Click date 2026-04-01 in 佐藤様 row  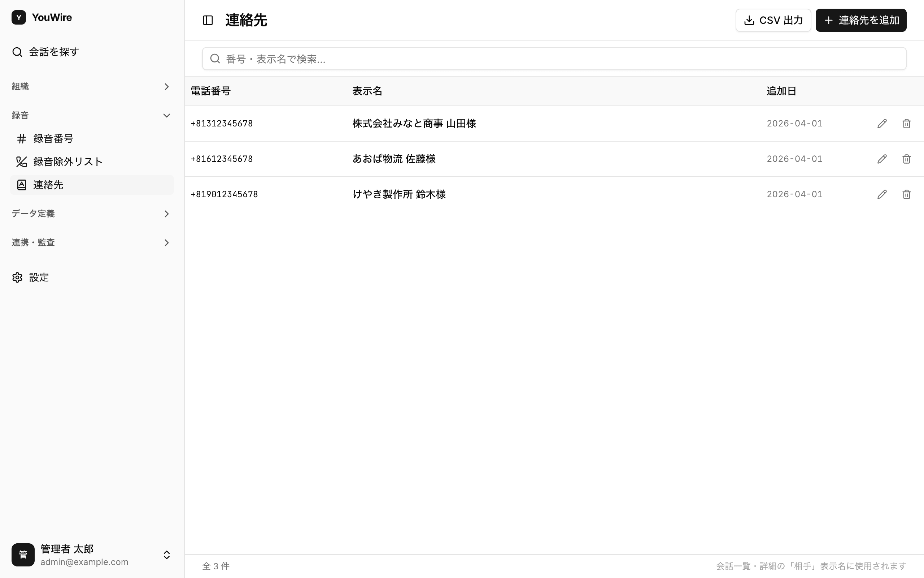794,159
